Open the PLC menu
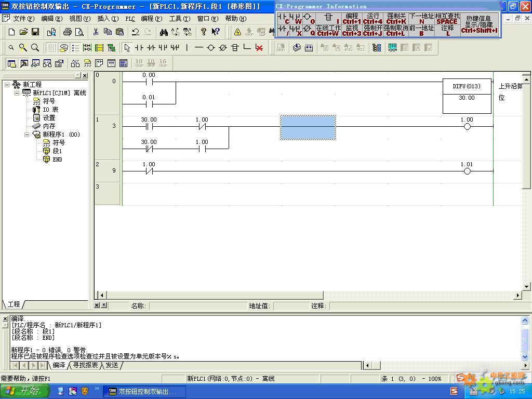Image resolution: width=532 pixels, height=399 pixels. [x=130, y=19]
